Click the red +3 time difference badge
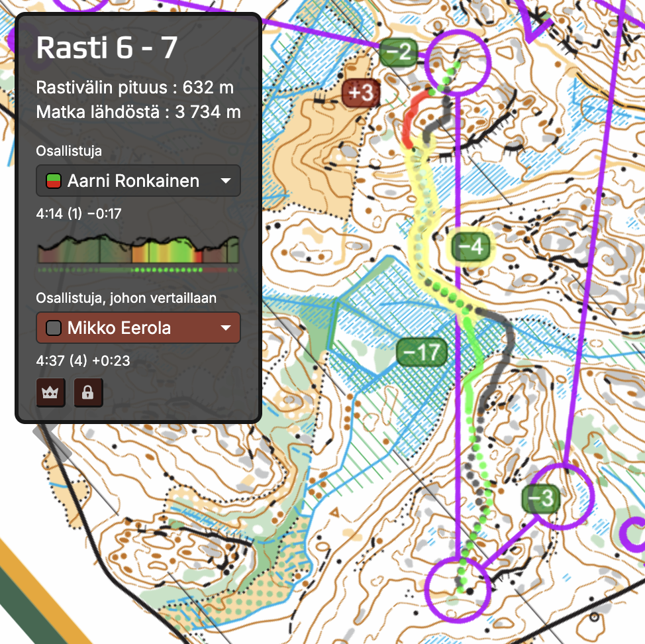This screenshot has width=645, height=644. [361, 93]
